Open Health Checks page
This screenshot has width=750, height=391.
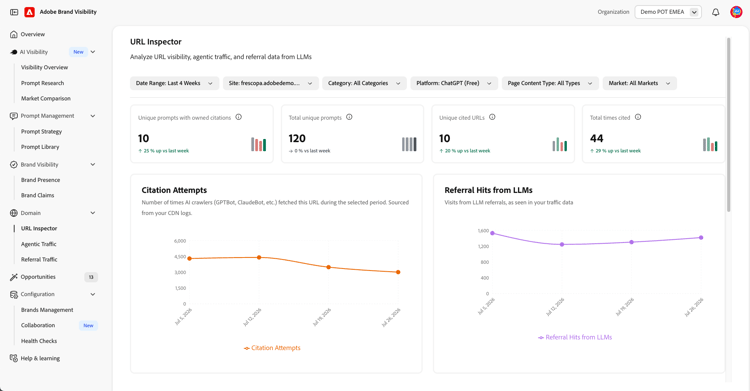point(39,341)
